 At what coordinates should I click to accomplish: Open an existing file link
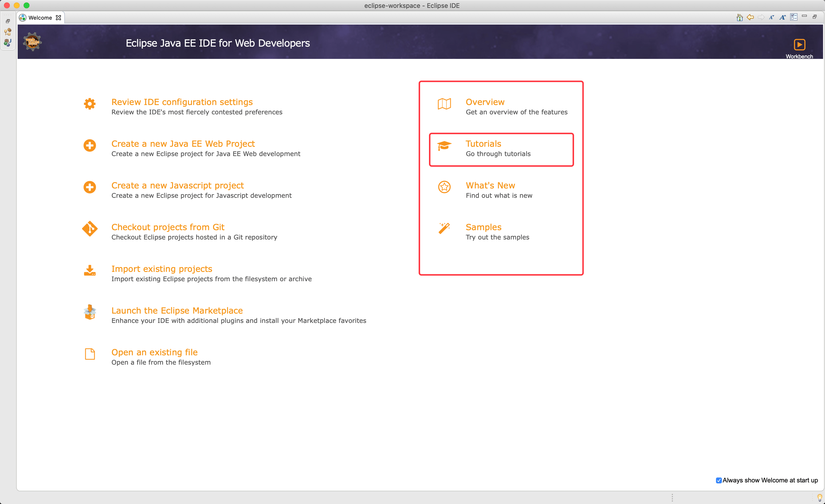(154, 352)
